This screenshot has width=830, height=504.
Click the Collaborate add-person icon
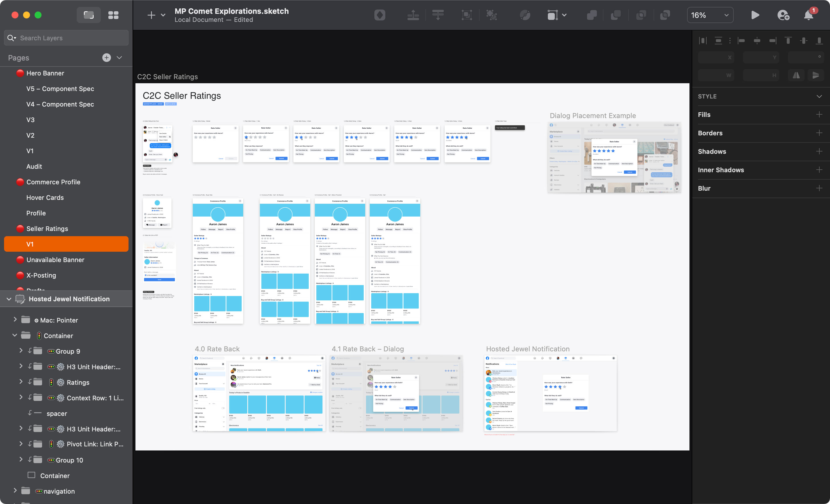[783, 15]
